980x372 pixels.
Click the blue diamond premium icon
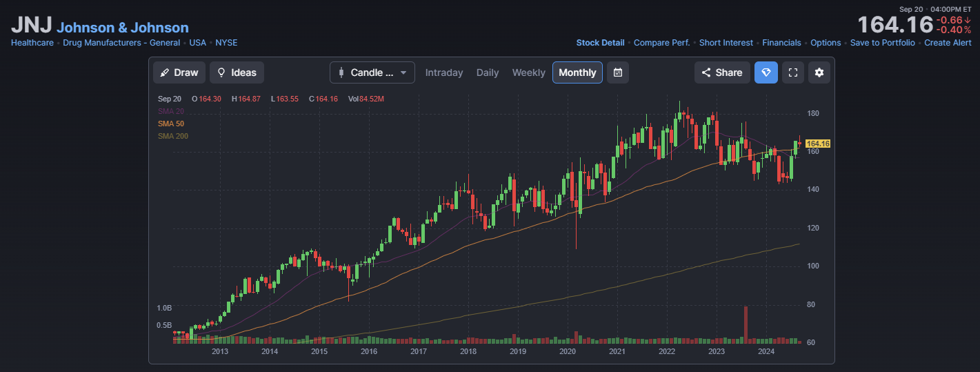(766, 72)
